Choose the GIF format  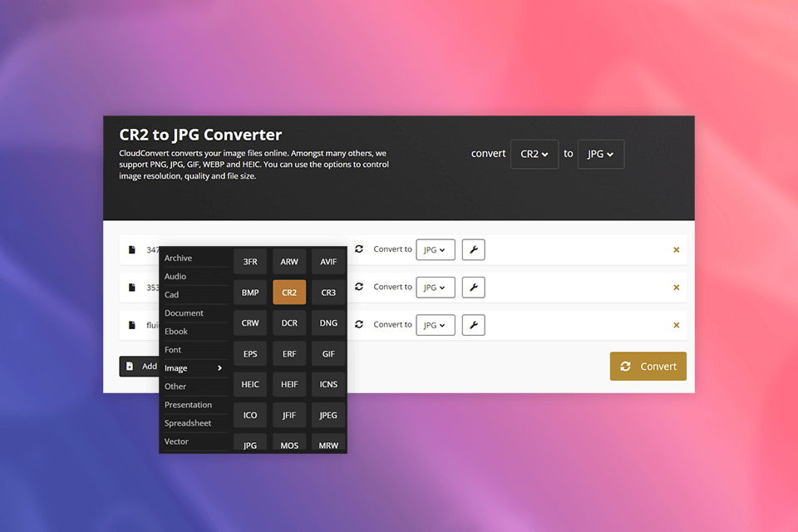[328, 354]
